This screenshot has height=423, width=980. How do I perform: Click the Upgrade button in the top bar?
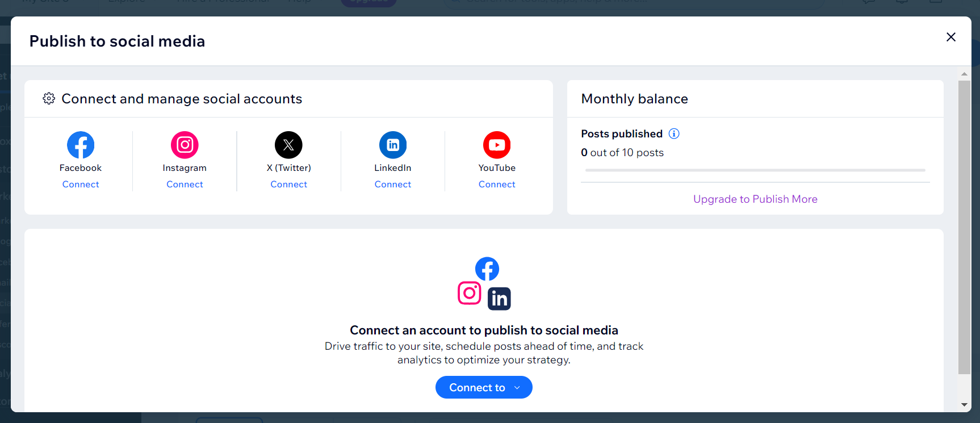coord(368,2)
